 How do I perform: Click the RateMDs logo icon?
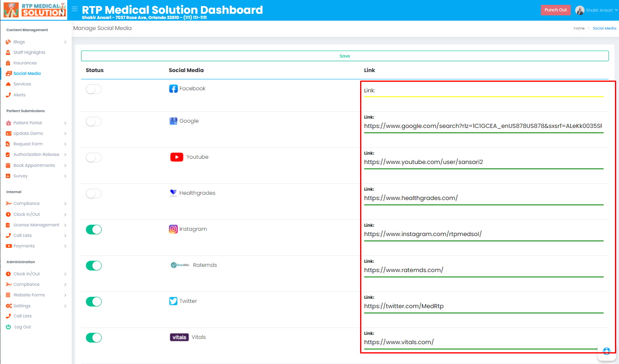point(180,265)
